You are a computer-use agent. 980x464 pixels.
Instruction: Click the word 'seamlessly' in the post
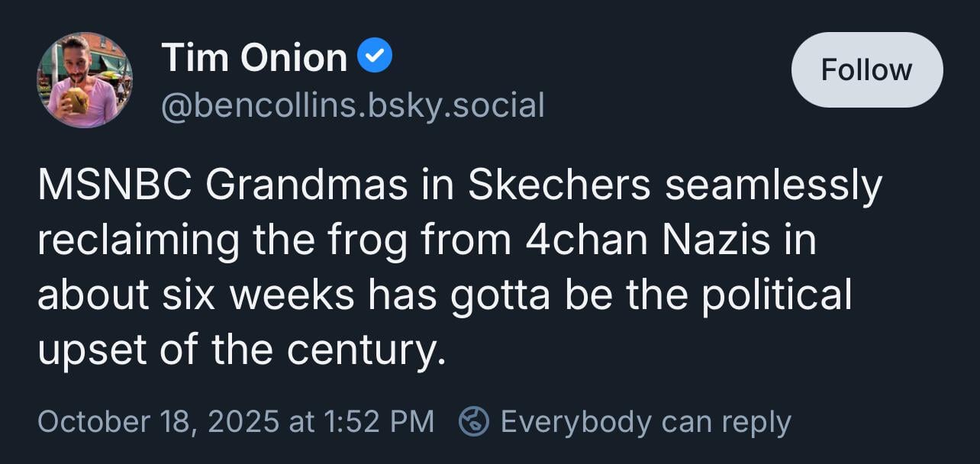(772, 187)
